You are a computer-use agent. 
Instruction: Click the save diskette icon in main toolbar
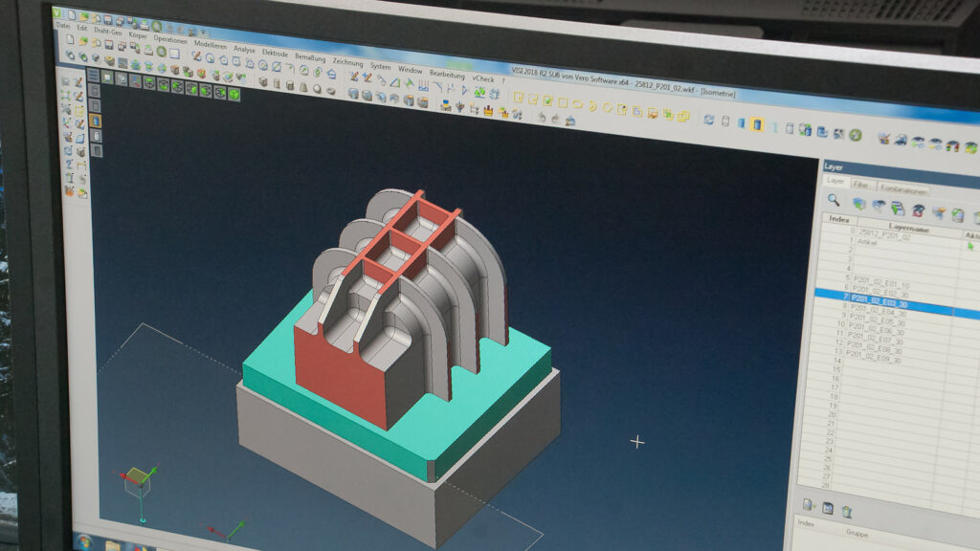[109, 44]
